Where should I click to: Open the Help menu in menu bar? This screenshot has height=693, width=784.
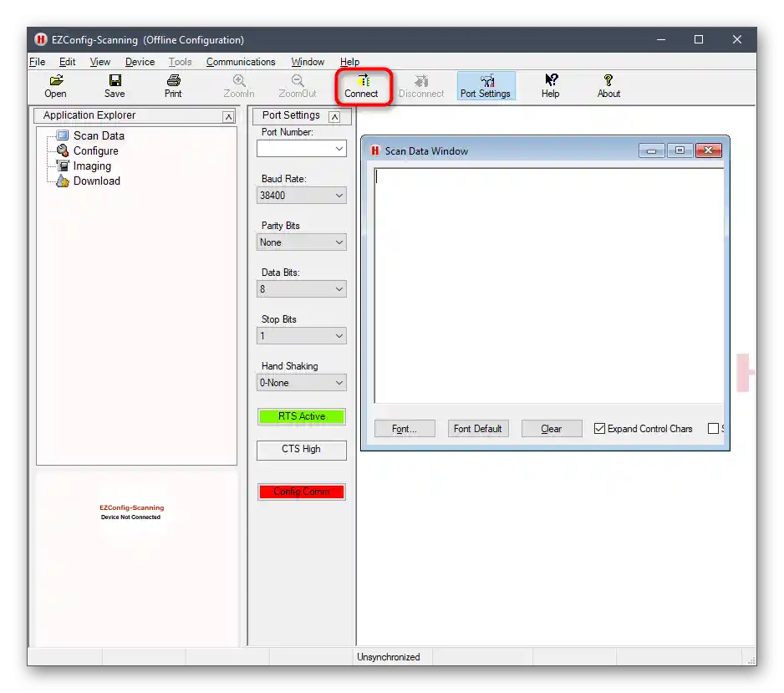click(350, 62)
